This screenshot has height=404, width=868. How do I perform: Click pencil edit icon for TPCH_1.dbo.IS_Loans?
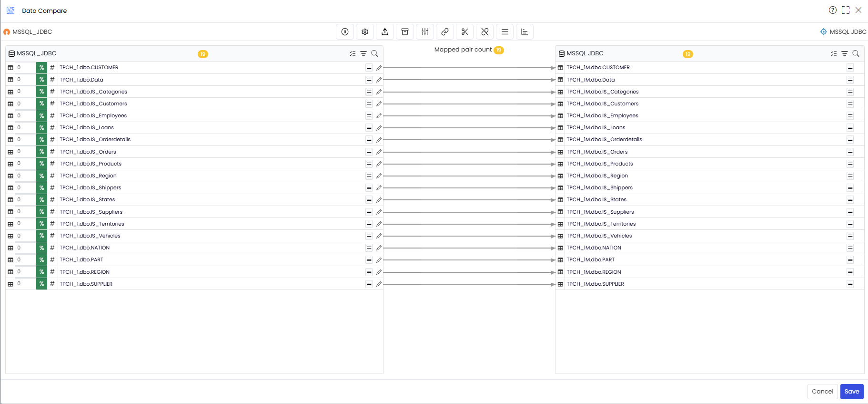click(379, 128)
